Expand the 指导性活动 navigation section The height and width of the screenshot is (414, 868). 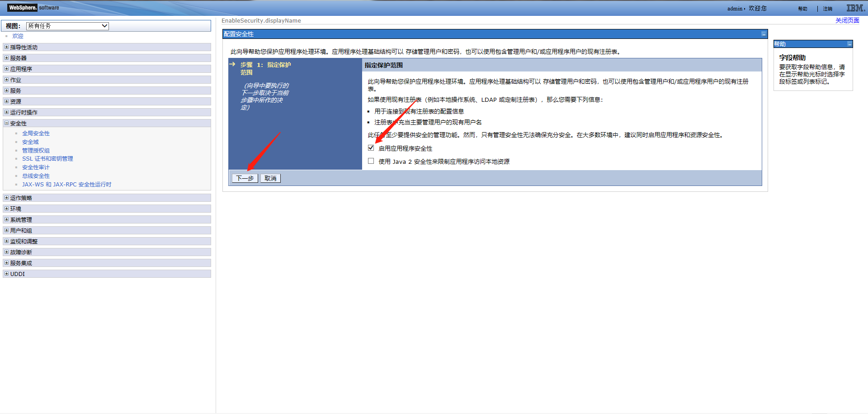coord(6,47)
